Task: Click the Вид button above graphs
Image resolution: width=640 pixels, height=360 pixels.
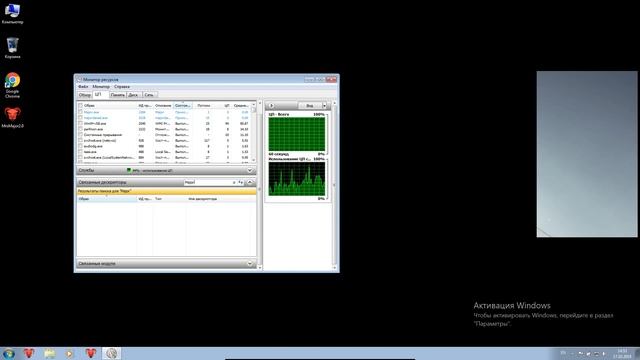Action: (310, 106)
